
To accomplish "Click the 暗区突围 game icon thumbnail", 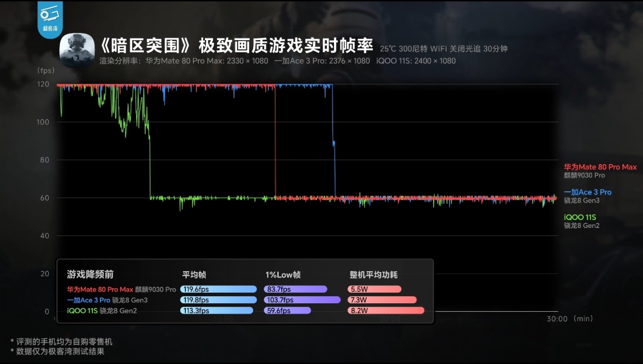I will [77, 50].
